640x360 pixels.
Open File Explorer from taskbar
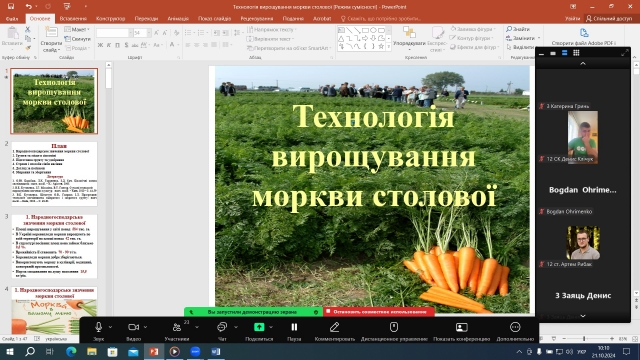click(x=92, y=351)
